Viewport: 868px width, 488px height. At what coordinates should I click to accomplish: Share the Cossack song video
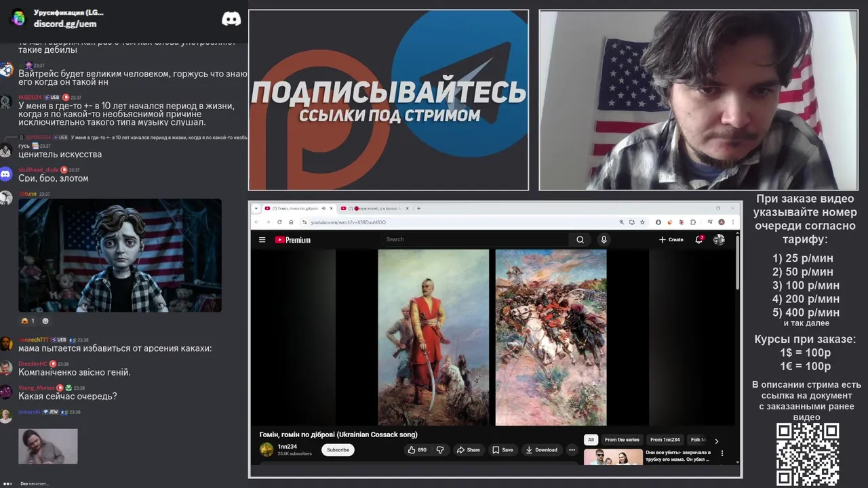[468, 450]
